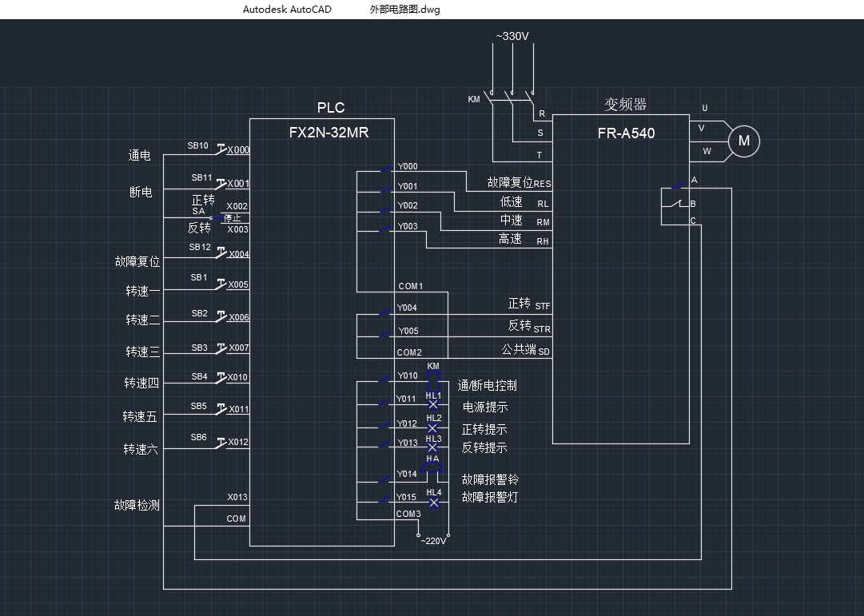The width and height of the screenshot is (864, 616).
Task: Click the Autodesk AutoCAD title text
Action: coord(287,10)
